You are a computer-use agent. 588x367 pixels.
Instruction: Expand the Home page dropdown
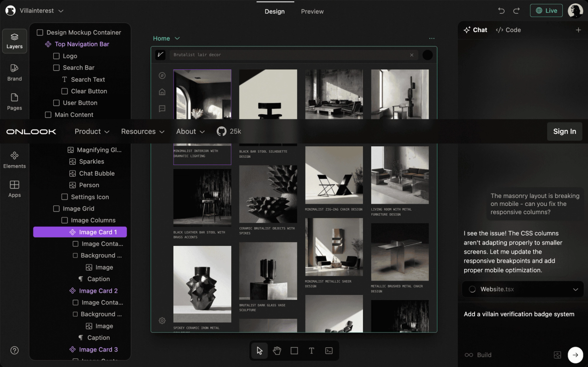coord(166,39)
